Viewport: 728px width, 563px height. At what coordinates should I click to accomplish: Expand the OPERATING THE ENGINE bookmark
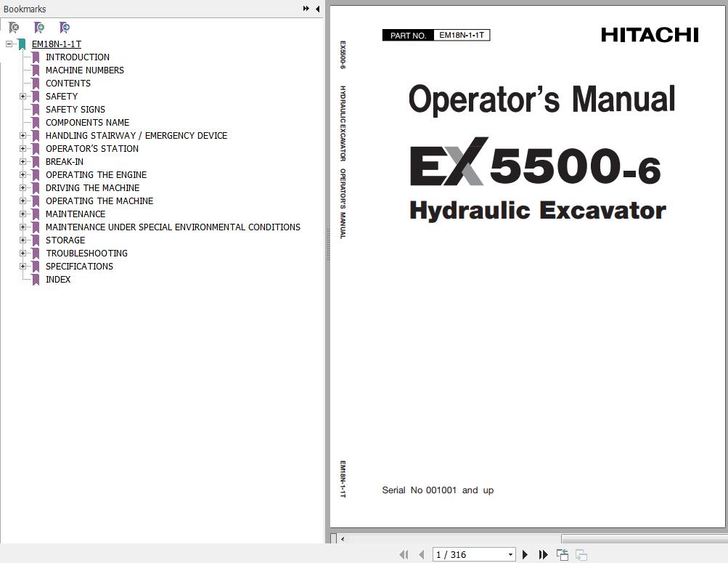tap(23, 174)
